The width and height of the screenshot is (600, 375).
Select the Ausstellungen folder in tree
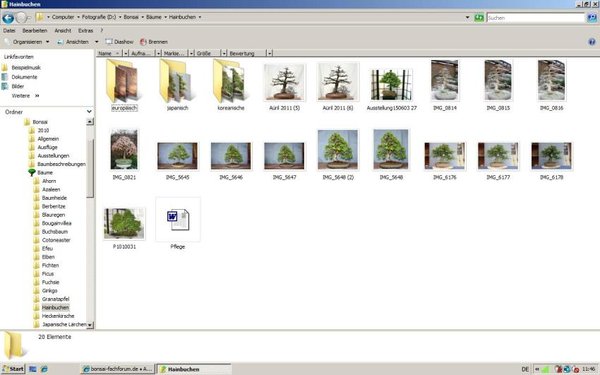[x=53, y=156]
